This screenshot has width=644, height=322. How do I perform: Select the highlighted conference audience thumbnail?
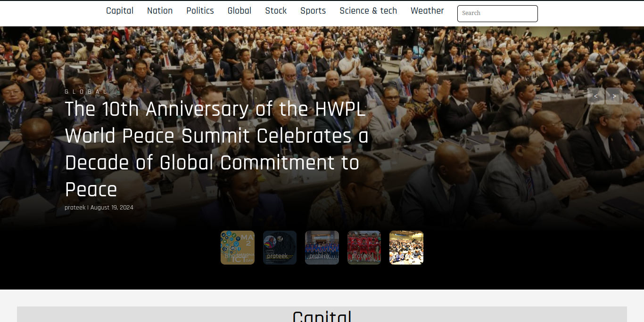(406, 248)
